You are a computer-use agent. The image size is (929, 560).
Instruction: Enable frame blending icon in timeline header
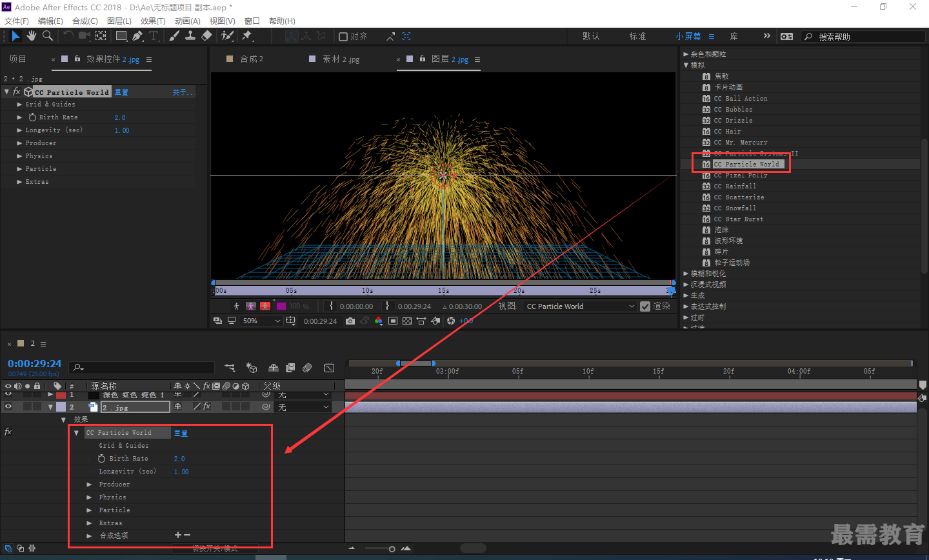(x=290, y=368)
